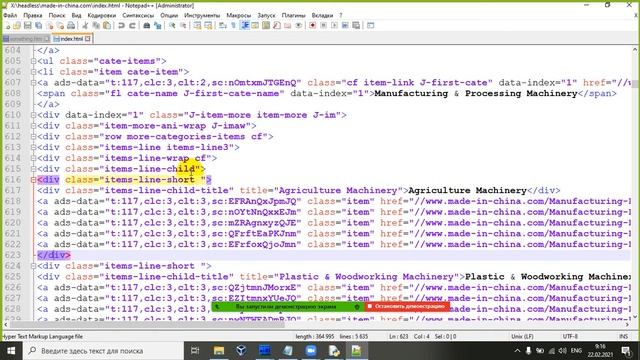Click the ENG language indicator in tray
640x360 pixels.
tap(576, 351)
